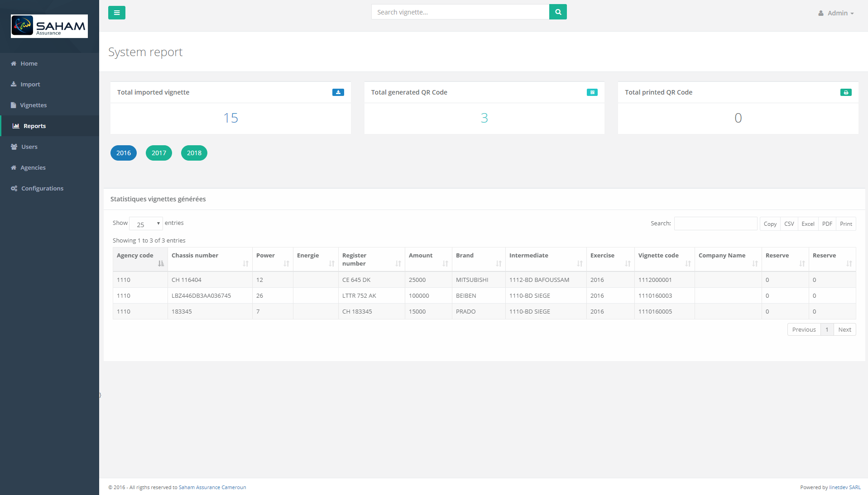The height and width of the screenshot is (495, 868).
Task: Open Vignettes in the sidebar
Action: tap(33, 105)
